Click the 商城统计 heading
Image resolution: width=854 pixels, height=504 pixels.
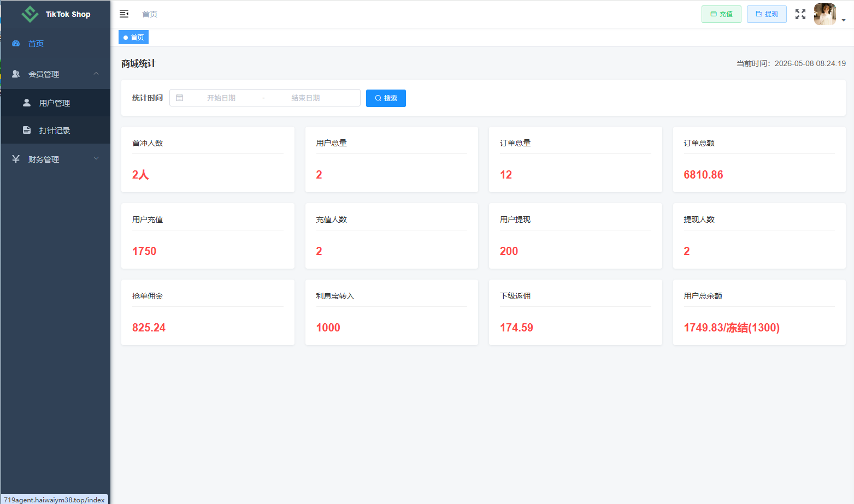tap(139, 63)
